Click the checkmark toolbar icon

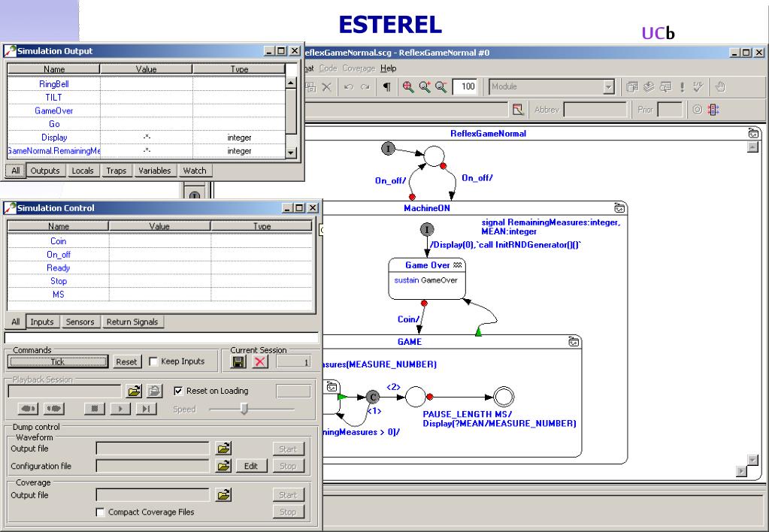[x=698, y=86]
